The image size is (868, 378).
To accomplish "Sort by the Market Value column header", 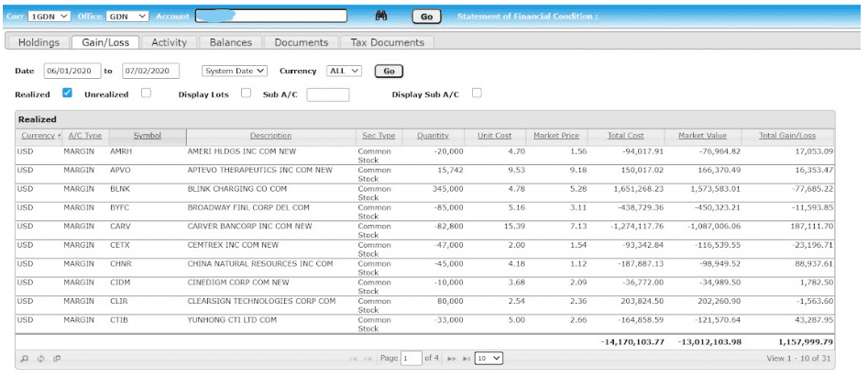I will pyautogui.click(x=702, y=136).
